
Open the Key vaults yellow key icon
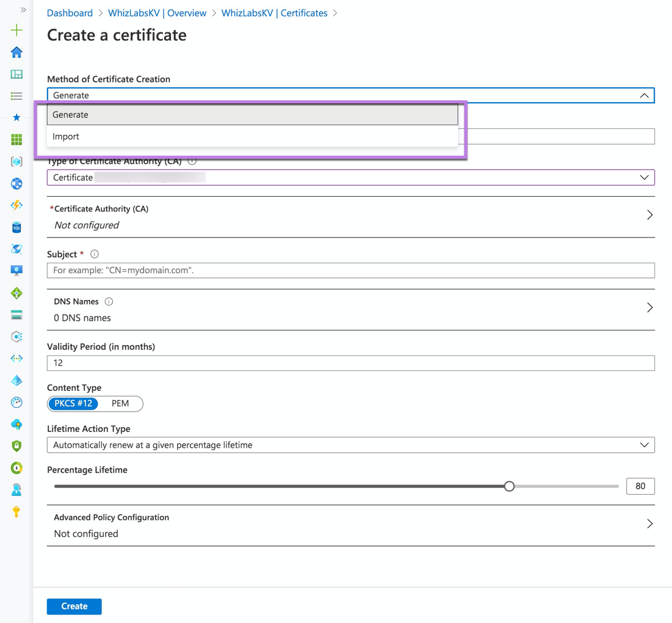16,511
